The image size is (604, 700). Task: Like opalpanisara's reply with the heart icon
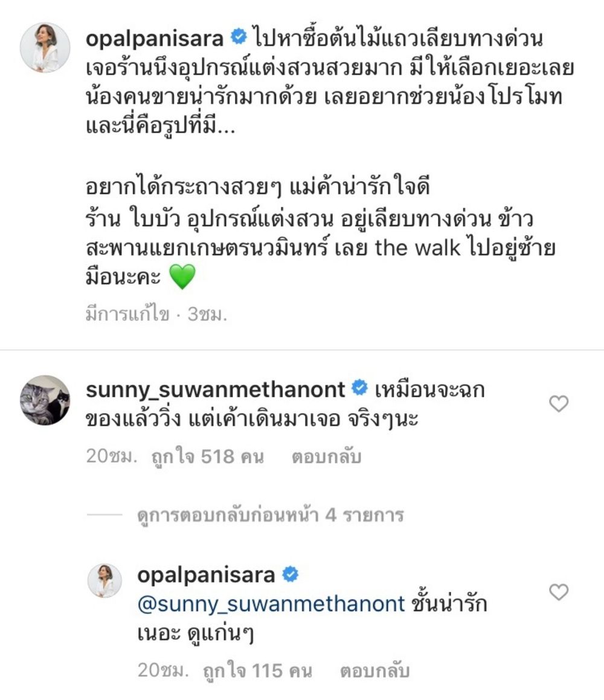559,592
